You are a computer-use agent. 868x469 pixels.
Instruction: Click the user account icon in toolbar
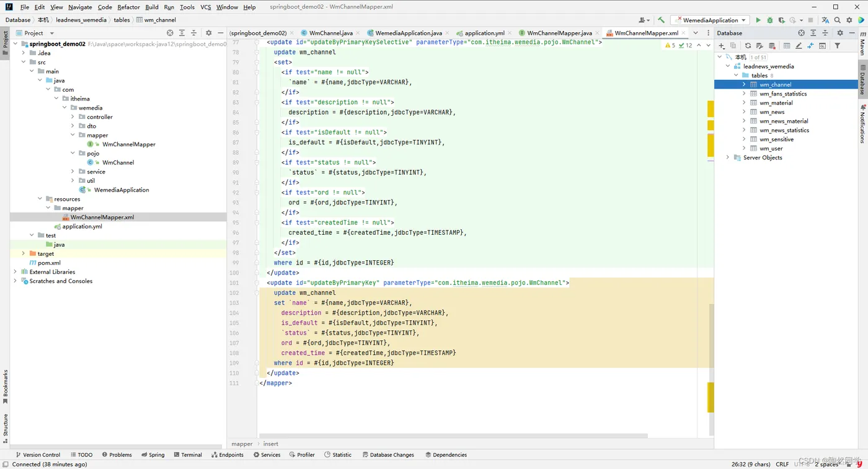[645, 20]
